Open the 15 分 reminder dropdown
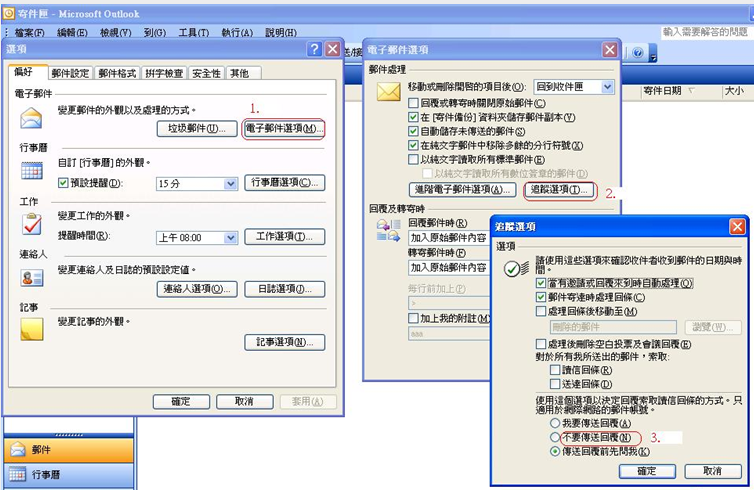Screen dimensions: 754x490 point(231,184)
